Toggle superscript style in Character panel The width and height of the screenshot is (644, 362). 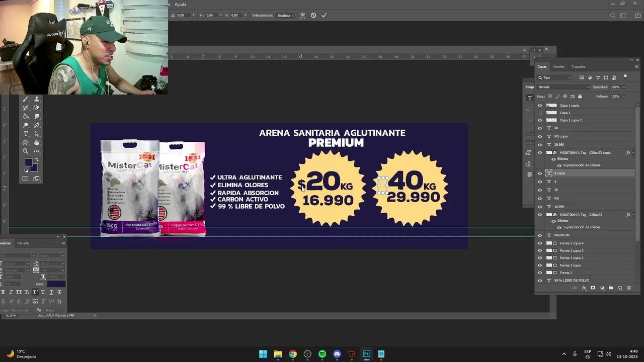tap(35, 292)
